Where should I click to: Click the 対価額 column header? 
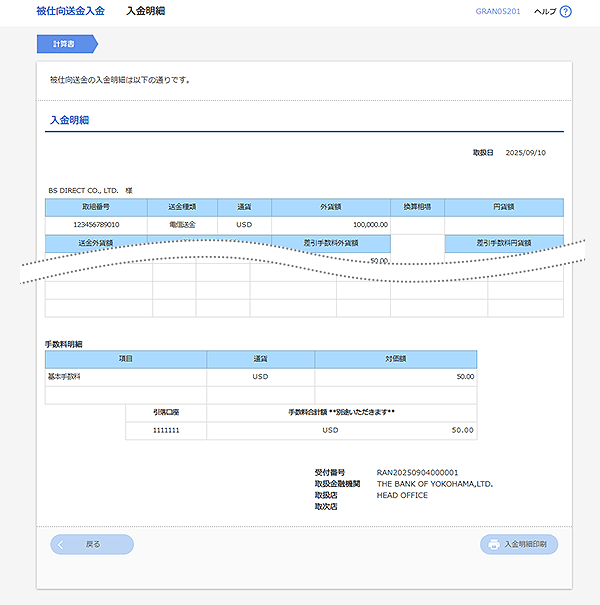point(395,359)
